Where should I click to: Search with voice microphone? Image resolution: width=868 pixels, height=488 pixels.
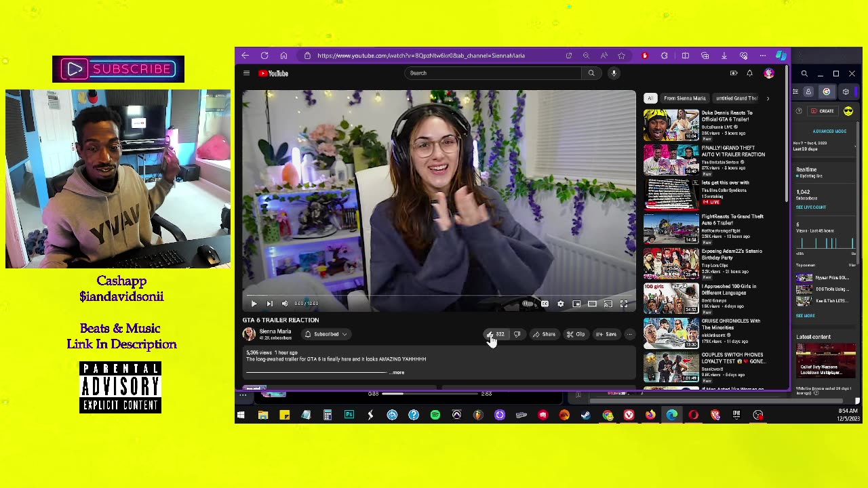[x=614, y=73]
